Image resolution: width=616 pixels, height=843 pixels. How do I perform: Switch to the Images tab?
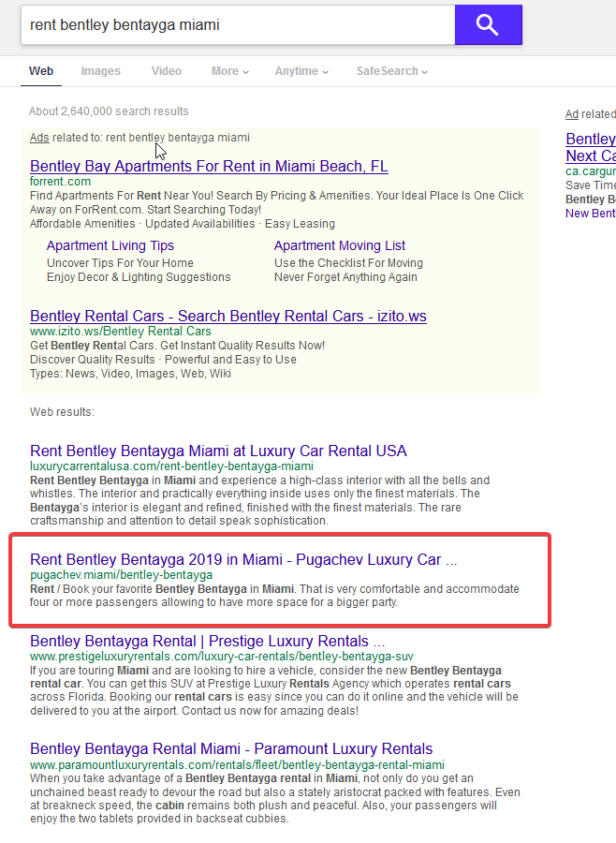click(100, 71)
